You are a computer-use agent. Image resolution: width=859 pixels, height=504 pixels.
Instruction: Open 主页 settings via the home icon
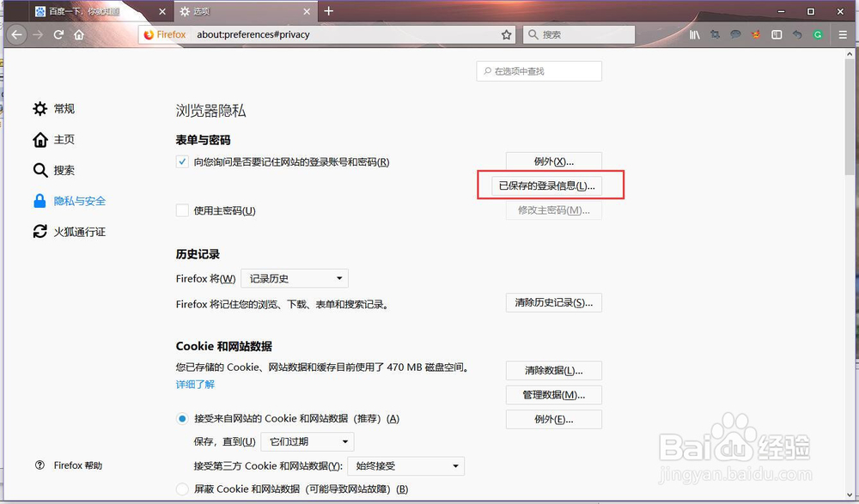click(x=53, y=139)
